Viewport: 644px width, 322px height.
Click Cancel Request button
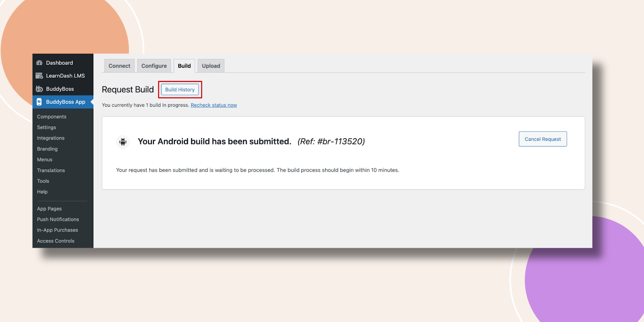click(543, 139)
